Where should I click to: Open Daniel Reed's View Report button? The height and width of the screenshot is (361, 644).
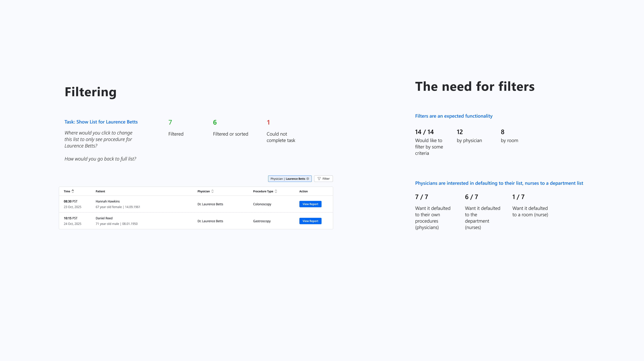tap(310, 221)
